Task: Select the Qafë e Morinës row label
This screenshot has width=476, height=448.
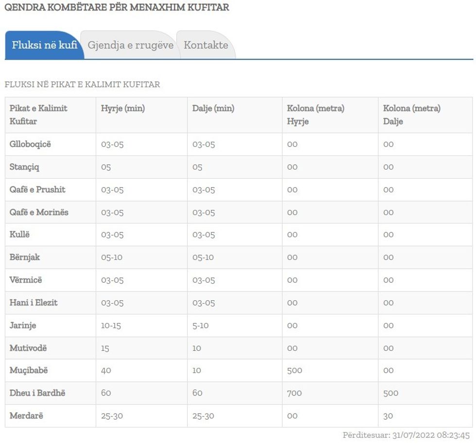Action: pos(39,212)
